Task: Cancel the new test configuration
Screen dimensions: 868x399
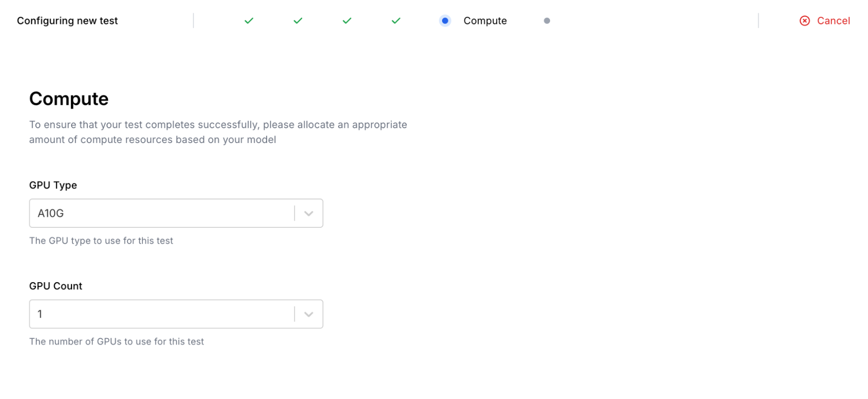Action: (825, 21)
